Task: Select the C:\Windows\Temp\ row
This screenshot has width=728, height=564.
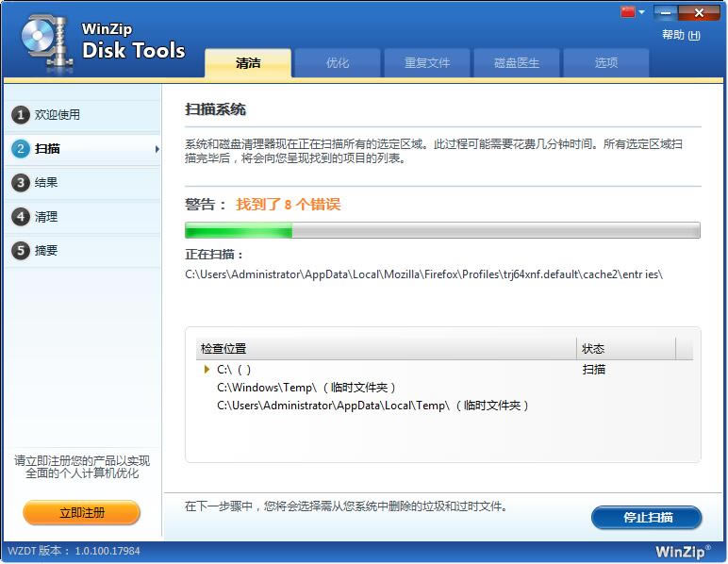Action: pos(444,387)
